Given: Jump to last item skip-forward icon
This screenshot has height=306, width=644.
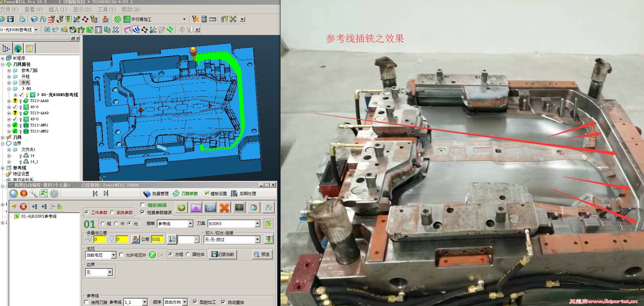Looking at the screenshot, I should [106, 193].
